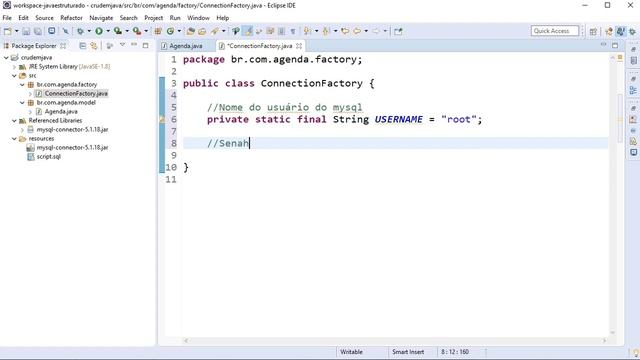640x360 pixels.
Task: Open the Run configurations dropdown arrow
Action: [x=108, y=31]
